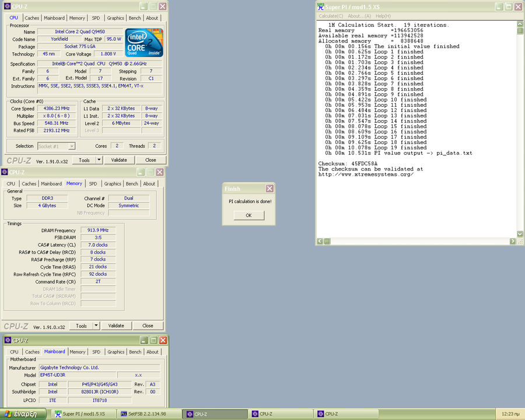The height and width of the screenshot is (420, 525).
Task: Click Close button in Memory window
Action: pyautogui.click(x=148, y=325)
